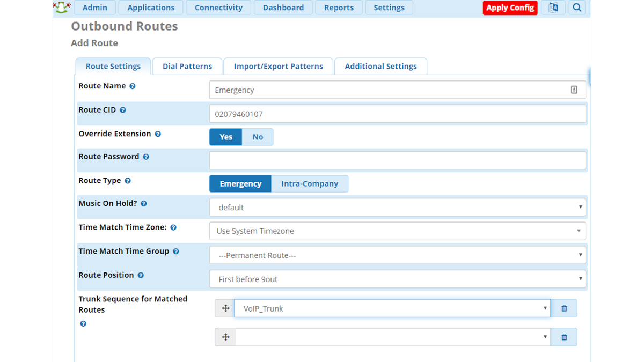Choose Intra-Company as the Route Type

pyautogui.click(x=310, y=183)
